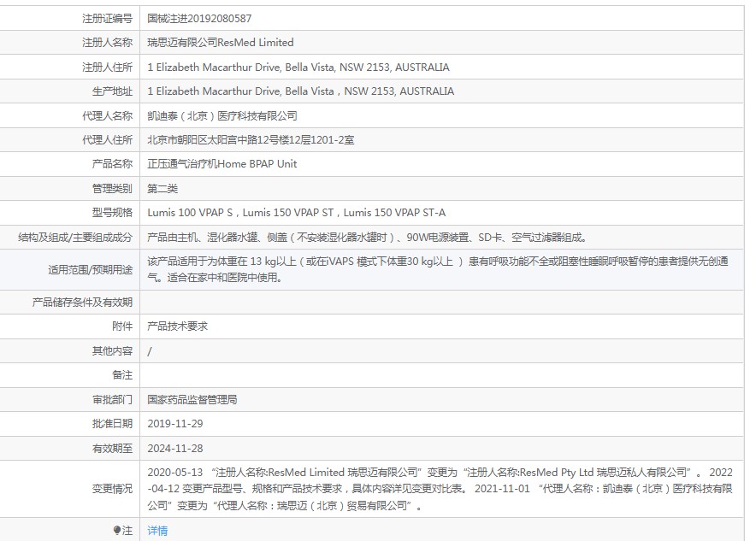This screenshot has height=541, width=756.
Task: Select 瑞思迈有限公司ResMed Limited in 注册人名称 row
Action: 221,43
